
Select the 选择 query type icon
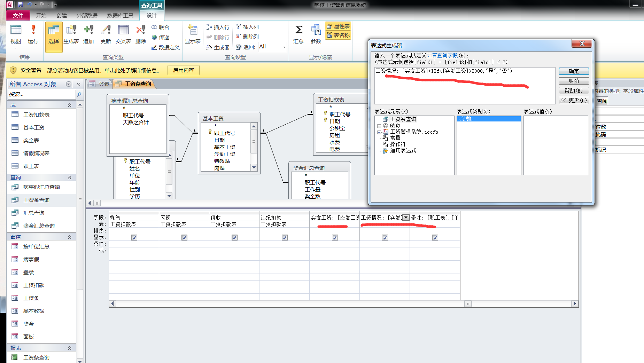[x=54, y=37]
